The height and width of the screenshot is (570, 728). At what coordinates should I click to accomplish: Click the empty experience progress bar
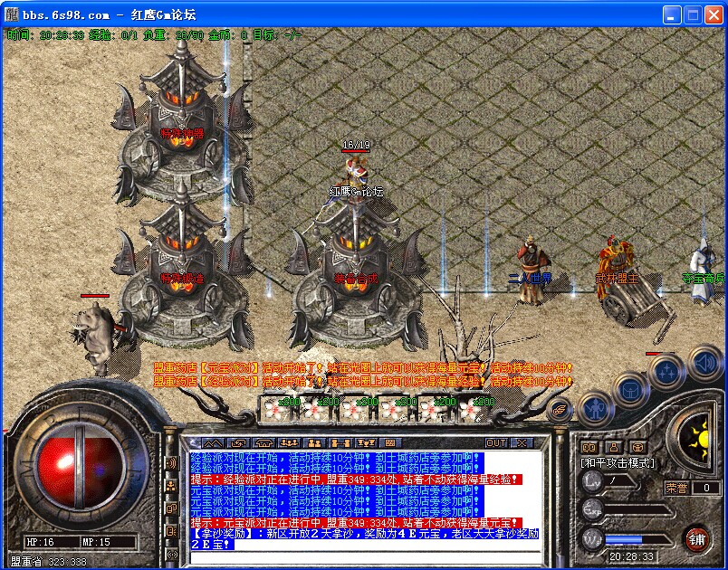point(637,510)
